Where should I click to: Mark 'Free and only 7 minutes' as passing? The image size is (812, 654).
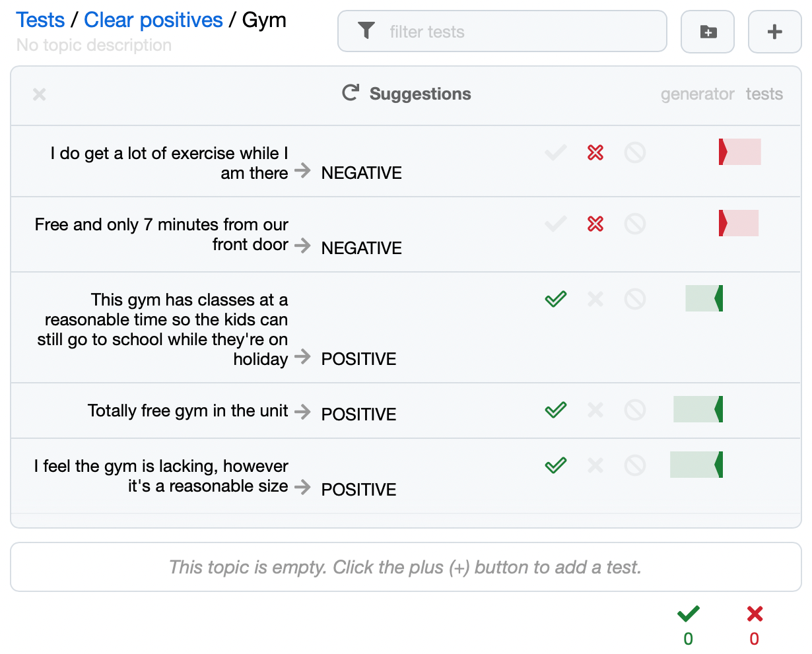(x=556, y=224)
